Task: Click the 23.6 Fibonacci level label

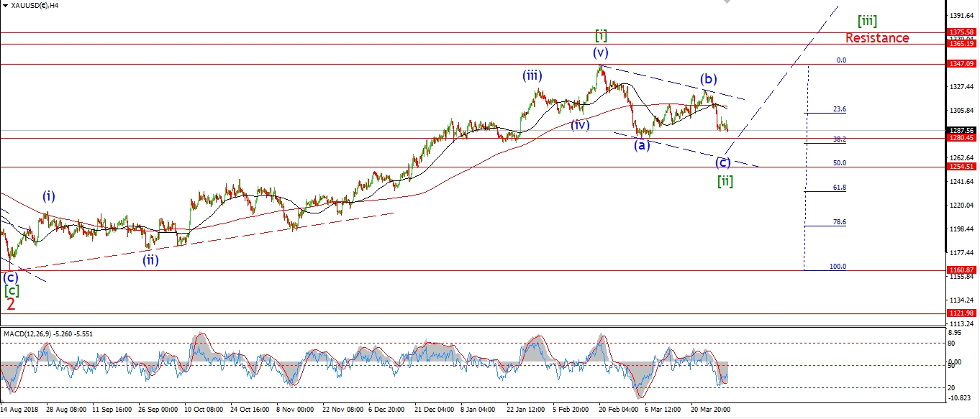Action: (x=839, y=110)
